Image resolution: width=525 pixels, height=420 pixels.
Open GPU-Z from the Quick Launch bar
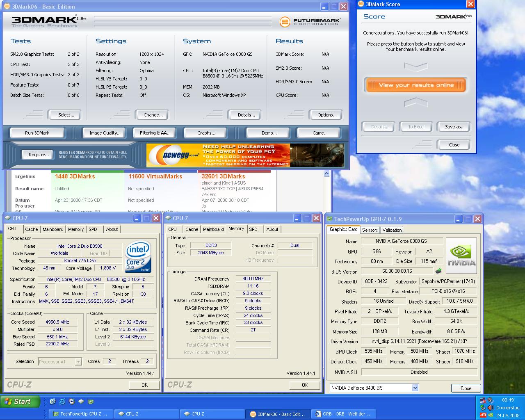coord(91,402)
